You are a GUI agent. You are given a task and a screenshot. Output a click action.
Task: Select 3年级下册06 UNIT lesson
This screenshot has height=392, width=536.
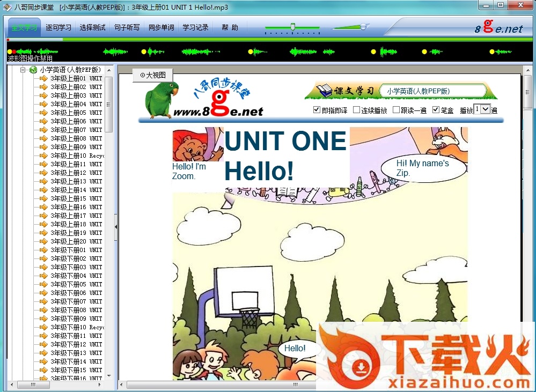pos(76,293)
